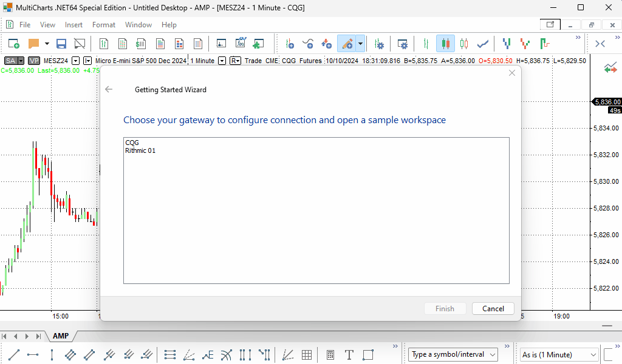Click the picture-in-window icon in the menu bar

(550, 24)
